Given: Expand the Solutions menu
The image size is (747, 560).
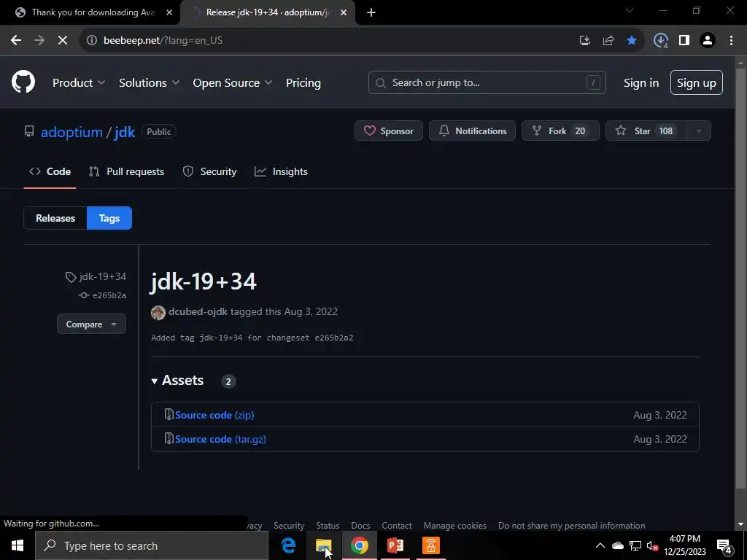Looking at the screenshot, I should [149, 83].
